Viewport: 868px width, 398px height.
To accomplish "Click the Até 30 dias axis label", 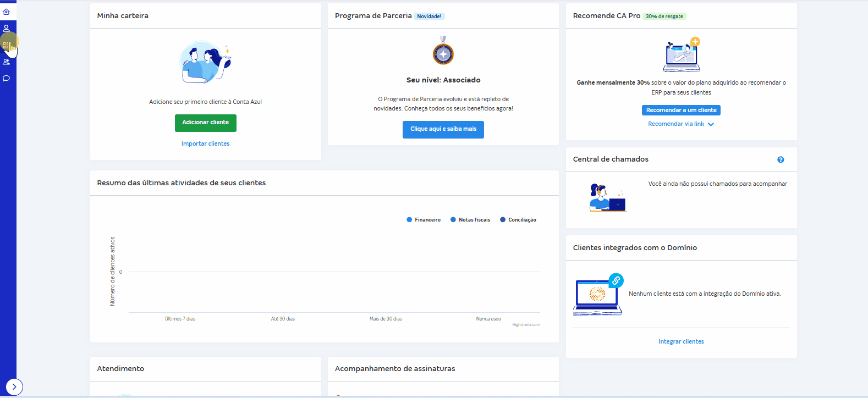I will coord(283,319).
